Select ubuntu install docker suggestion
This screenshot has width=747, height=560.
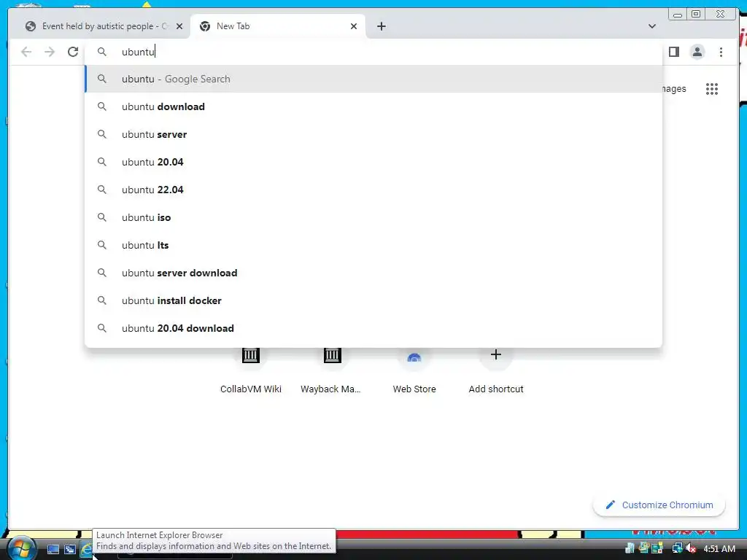(x=373, y=300)
